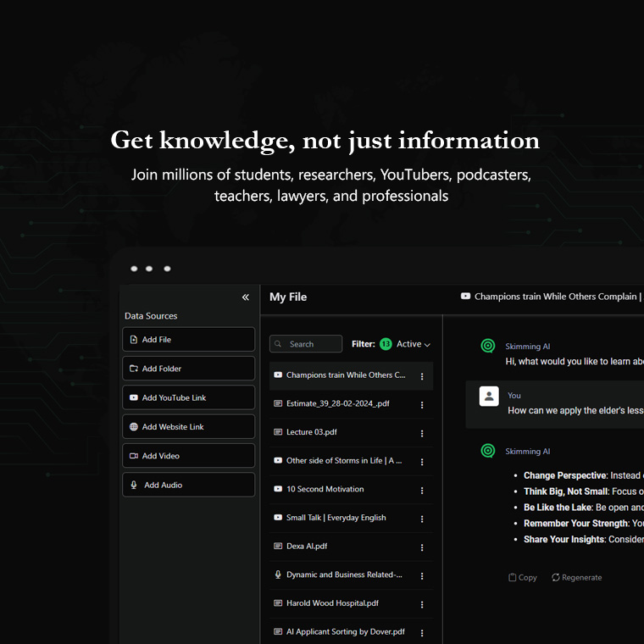The image size is (644, 644).
Task: Click the file icon in Add File
Action: pyautogui.click(x=134, y=339)
